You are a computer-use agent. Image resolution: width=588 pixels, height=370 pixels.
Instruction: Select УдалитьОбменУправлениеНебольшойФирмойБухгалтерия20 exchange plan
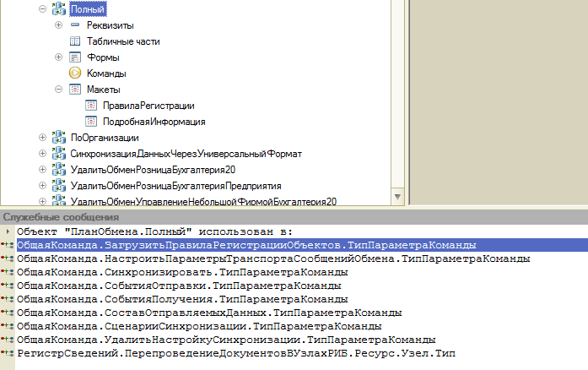(x=203, y=201)
